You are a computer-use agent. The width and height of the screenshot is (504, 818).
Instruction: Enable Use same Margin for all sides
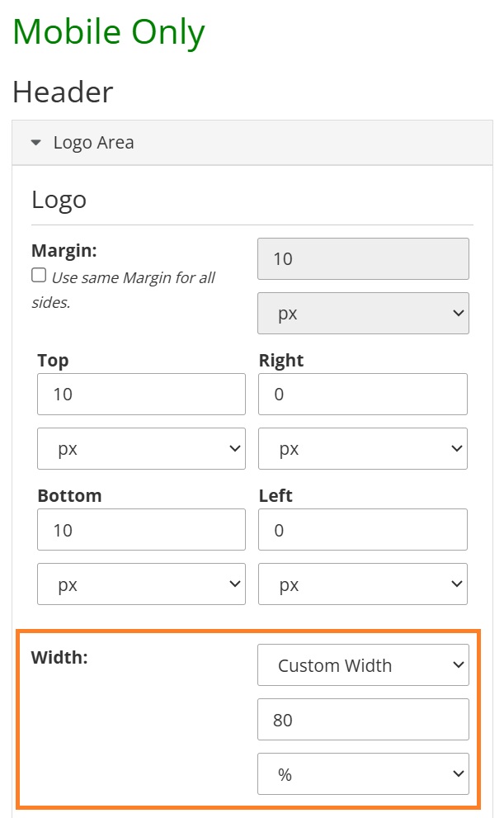point(39,275)
